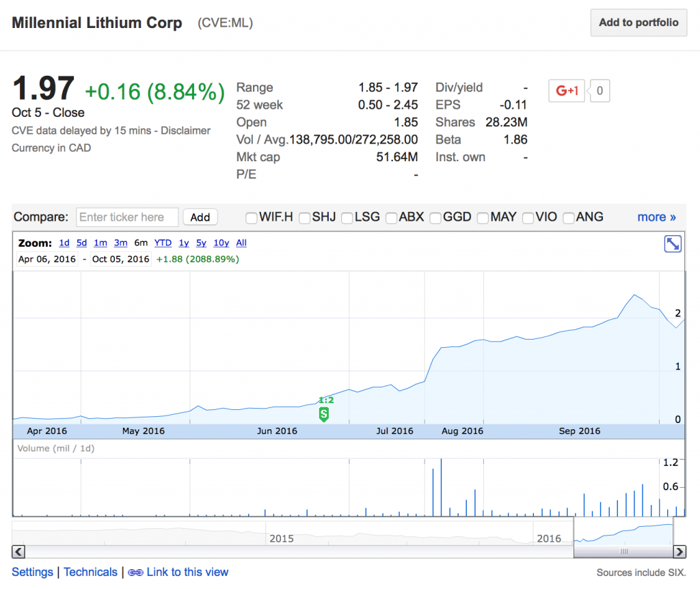Select the 1d zoom range
The height and width of the screenshot is (589, 700).
click(x=64, y=243)
